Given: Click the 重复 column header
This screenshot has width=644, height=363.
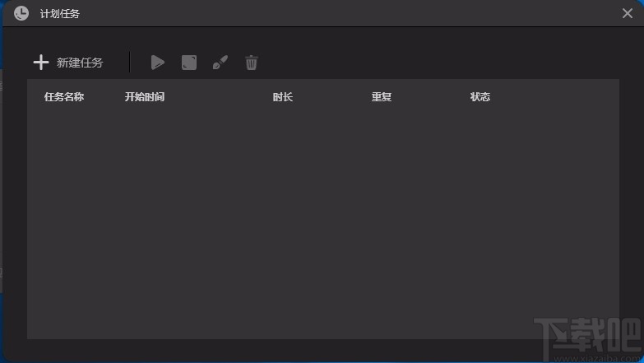Looking at the screenshot, I should click(382, 97).
